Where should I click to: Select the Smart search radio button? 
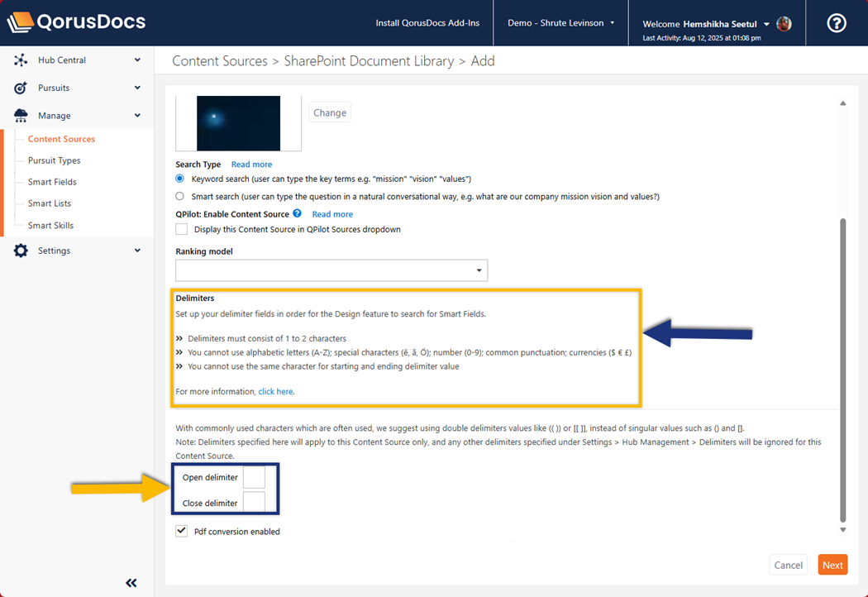(x=180, y=197)
